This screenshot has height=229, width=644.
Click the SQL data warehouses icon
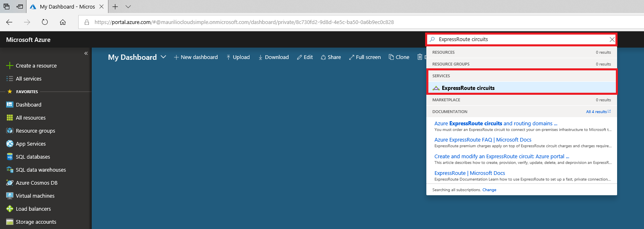pyautogui.click(x=10, y=170)
